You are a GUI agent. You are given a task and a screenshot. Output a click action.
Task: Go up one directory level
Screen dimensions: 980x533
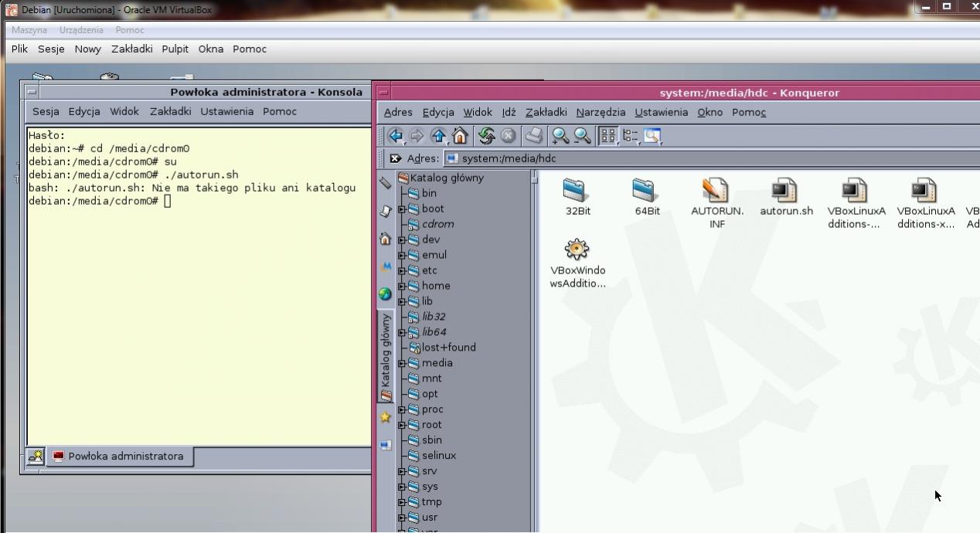point(438,136)
